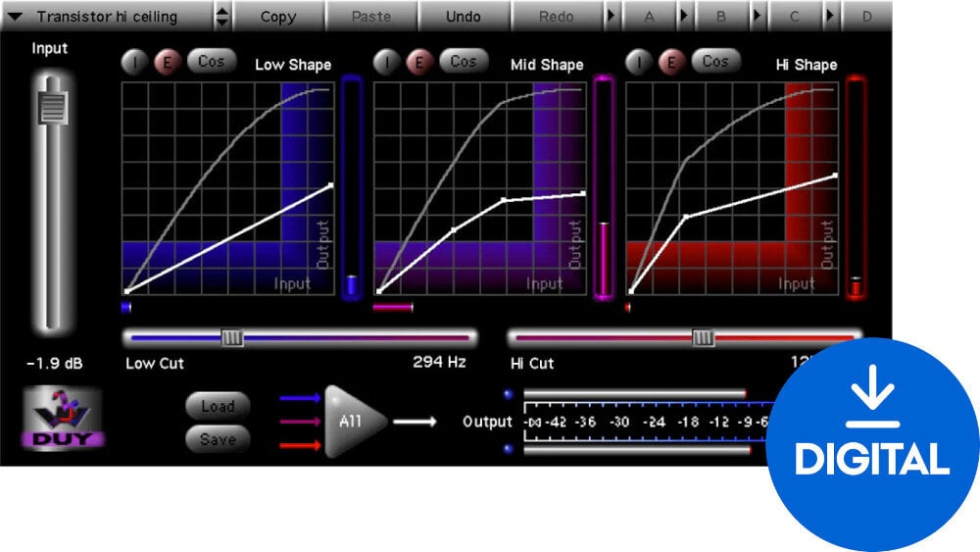The image size is (980, 552).
Task: Click the Paste button
Action: tap(371, 17)
